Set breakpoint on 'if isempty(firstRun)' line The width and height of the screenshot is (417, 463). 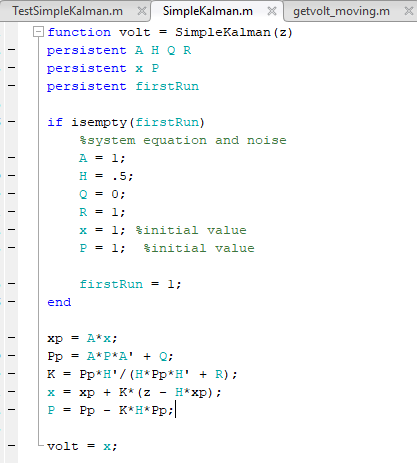[12, 122]
